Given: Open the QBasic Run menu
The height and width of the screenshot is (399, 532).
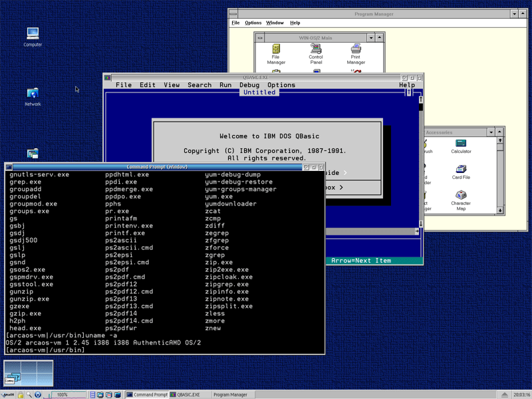Looking at the screenshot, I should tap(225, 85).
